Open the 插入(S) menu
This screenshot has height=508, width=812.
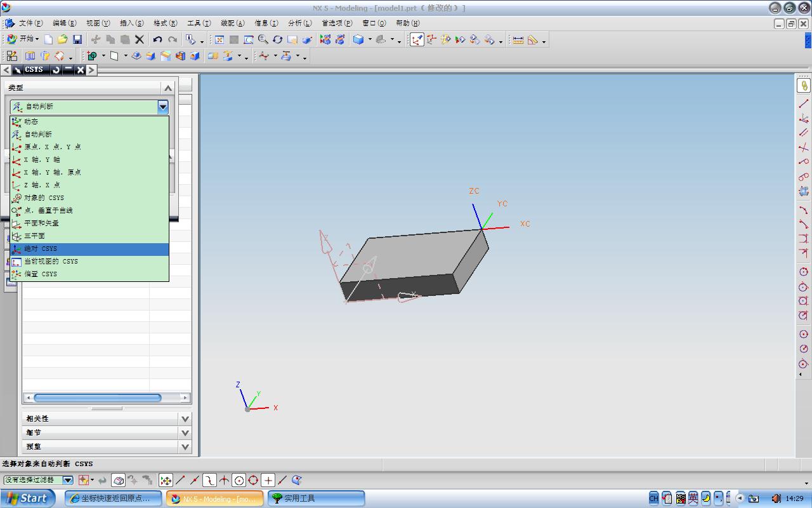[131, 23]
